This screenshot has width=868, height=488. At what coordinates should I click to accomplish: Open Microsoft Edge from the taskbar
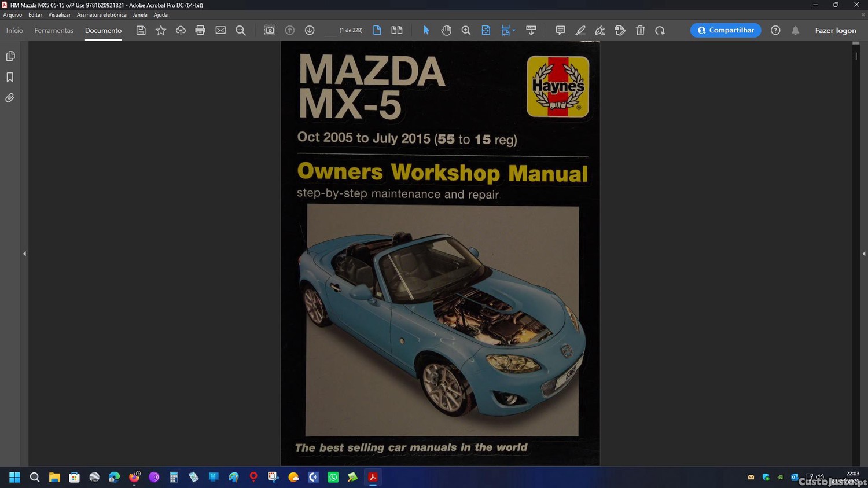(x=114, y=477)
